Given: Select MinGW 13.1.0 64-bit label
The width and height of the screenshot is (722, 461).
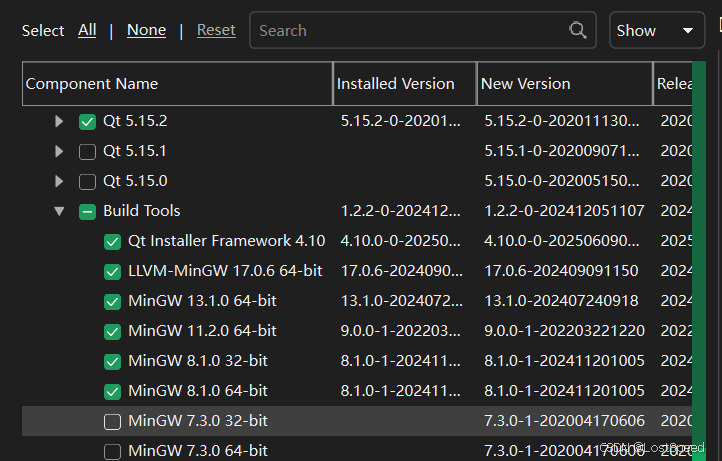Looking at the screenshot, I should coord(202,301).
